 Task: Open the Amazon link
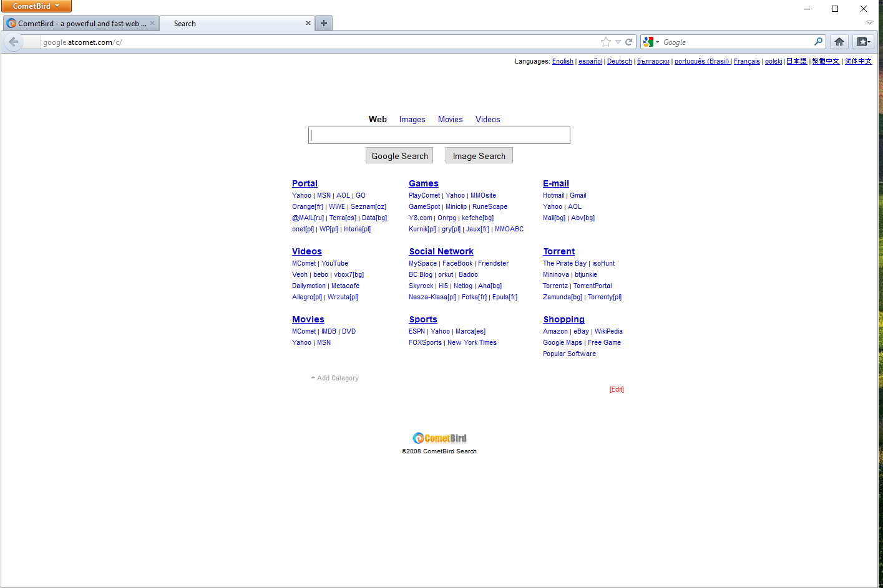tap(555, 331)
